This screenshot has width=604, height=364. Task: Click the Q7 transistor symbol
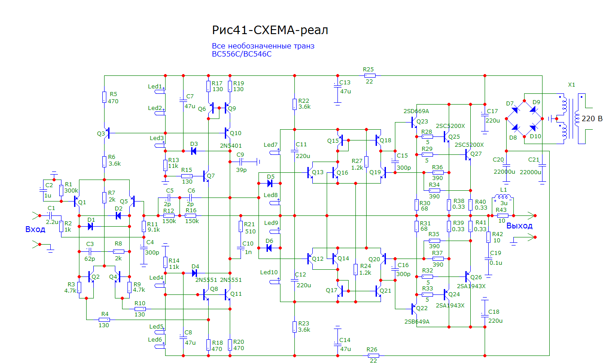pyautogui.click(x=206, y=176)
